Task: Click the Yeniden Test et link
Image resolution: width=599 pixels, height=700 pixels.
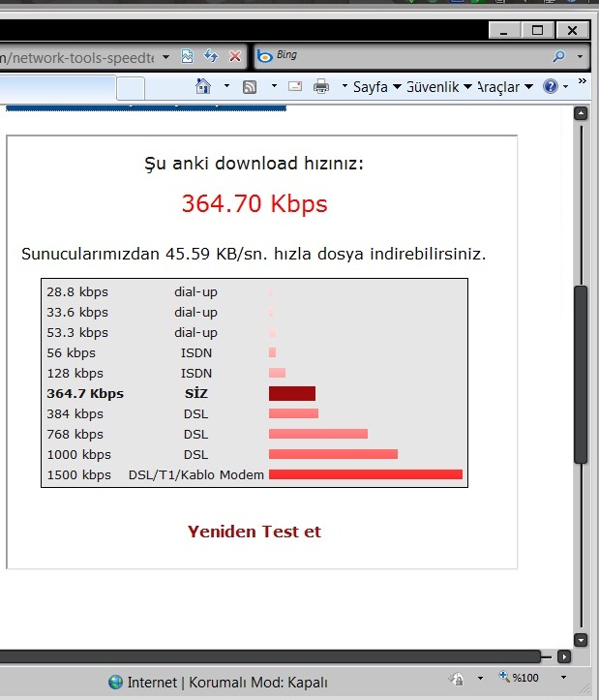Action: [x=254, y=532]
